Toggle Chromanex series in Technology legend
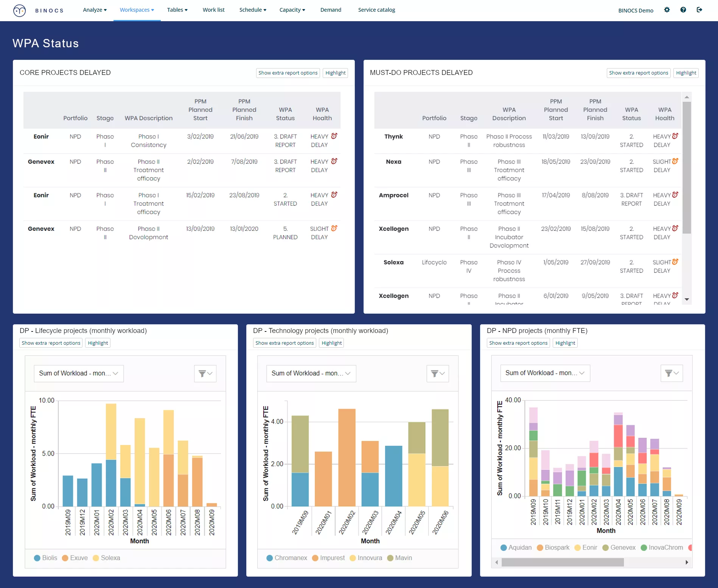This screenshot has height=588, width=718. (287, 558)
